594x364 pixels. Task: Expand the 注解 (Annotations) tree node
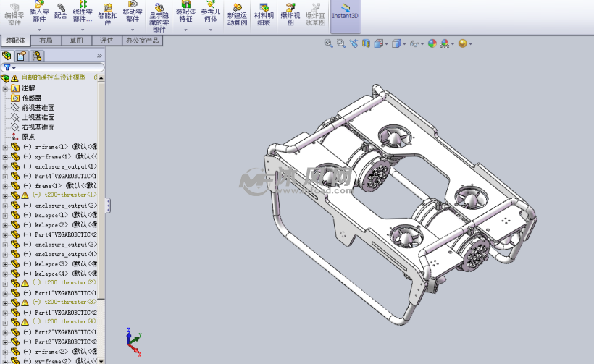[5, 88]
